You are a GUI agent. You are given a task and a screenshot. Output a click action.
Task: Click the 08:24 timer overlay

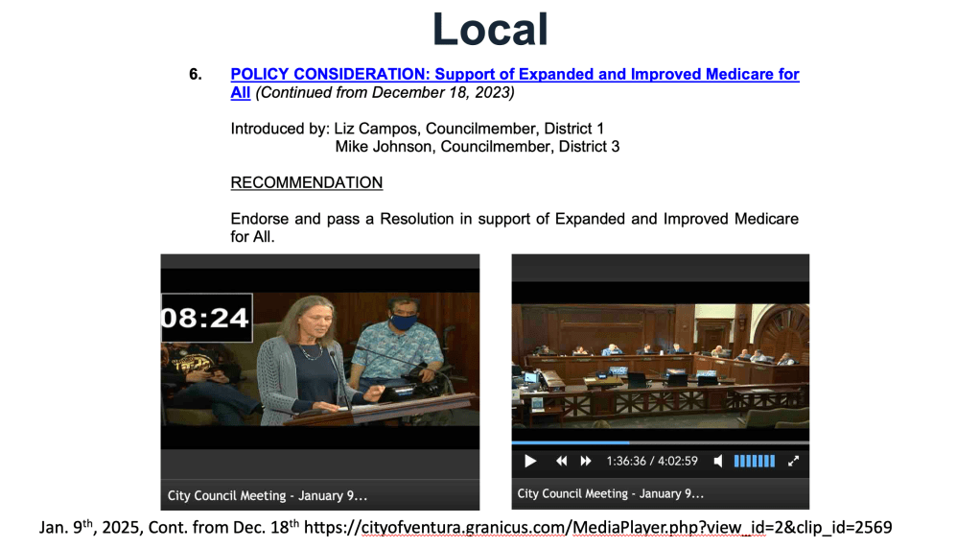(205, 318)
